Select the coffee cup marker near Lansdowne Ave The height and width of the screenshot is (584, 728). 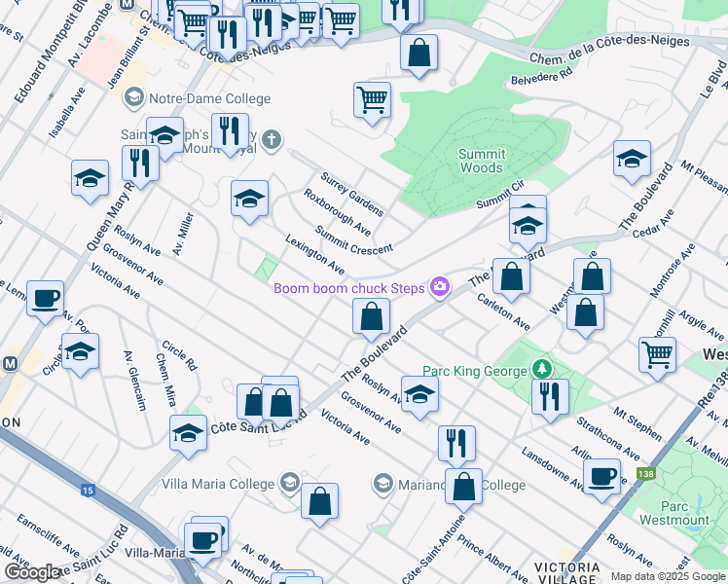tap(601, 476)
